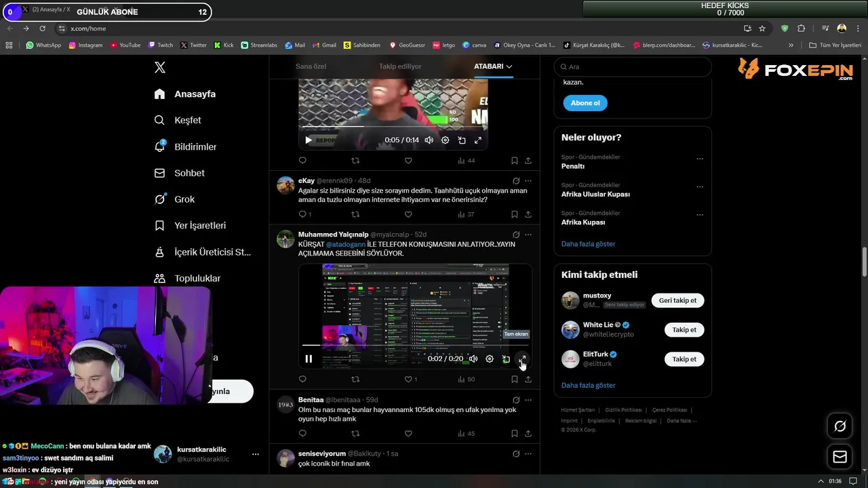The width and height of the screenshot is (868, 488).
Task: Like eKay's post
Action: (x=408, y=214)
